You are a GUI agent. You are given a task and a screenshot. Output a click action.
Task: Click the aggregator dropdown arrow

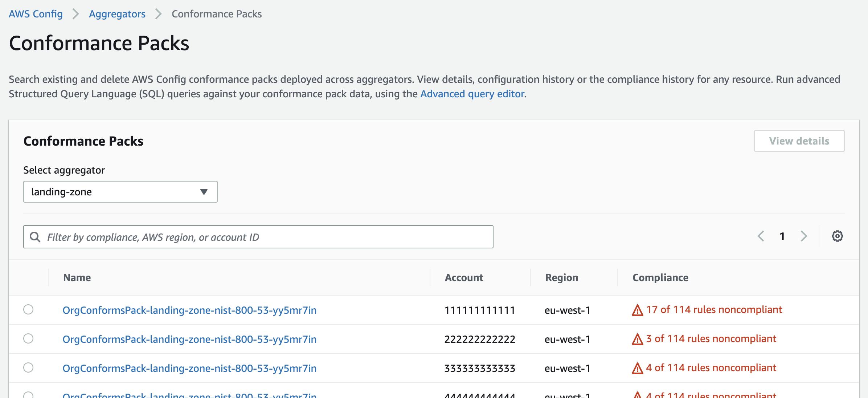point(204,192)
